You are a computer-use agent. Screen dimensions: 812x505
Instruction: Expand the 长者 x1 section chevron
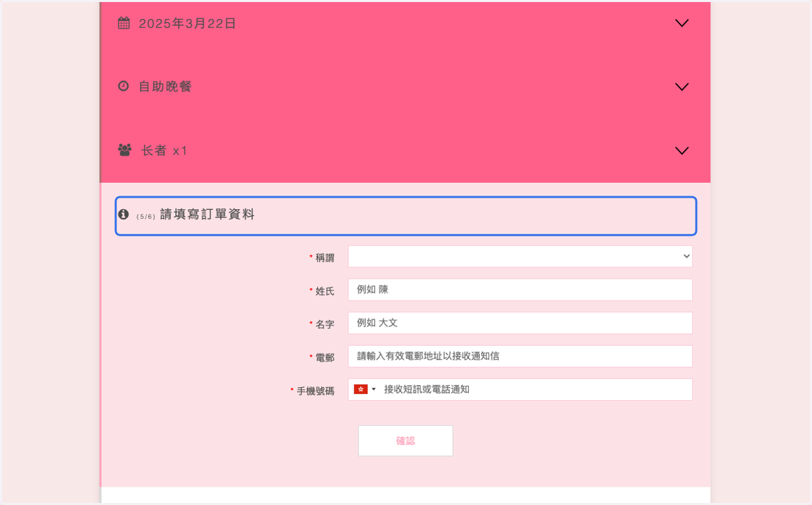click(682, 150)
